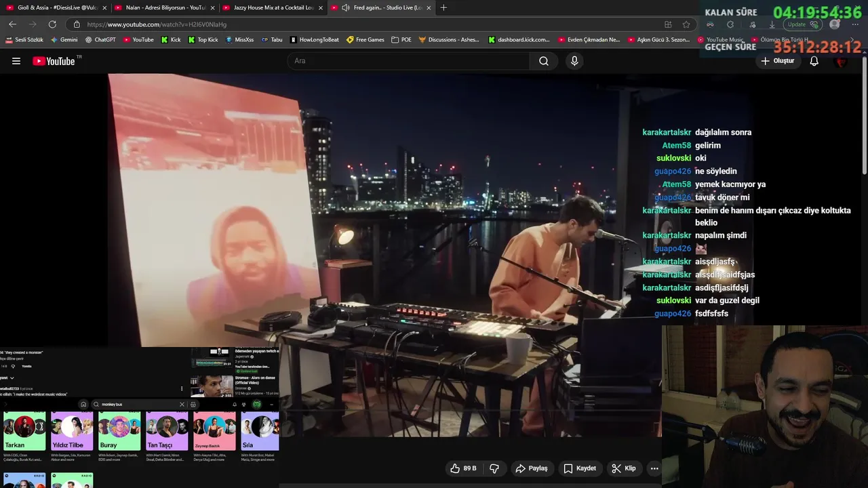
Task: Select the Fred again.. Studio Live tab
Action: 382,7
